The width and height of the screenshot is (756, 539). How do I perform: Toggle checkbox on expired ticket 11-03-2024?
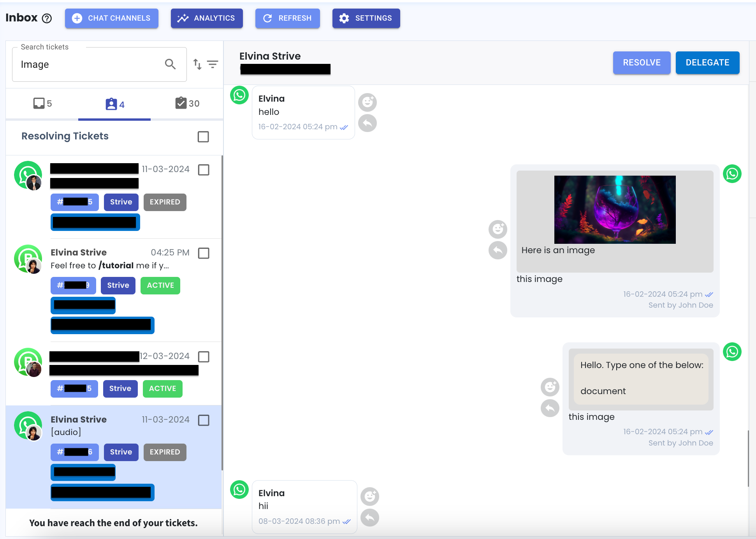204,169
